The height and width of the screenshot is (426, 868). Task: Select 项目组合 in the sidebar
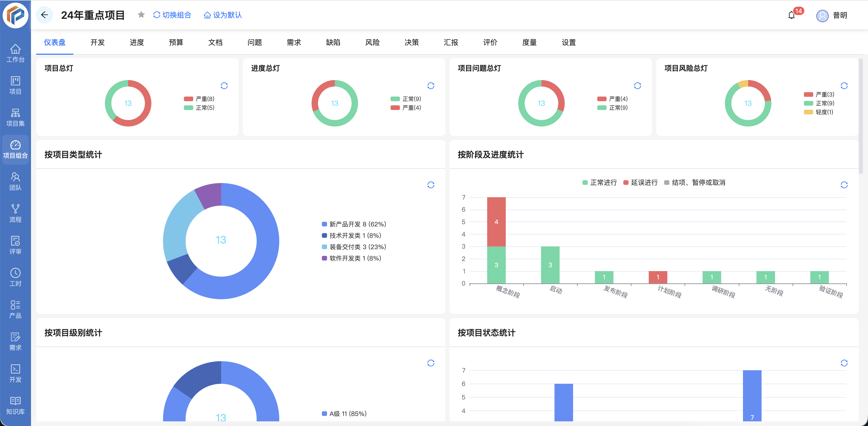16,149
